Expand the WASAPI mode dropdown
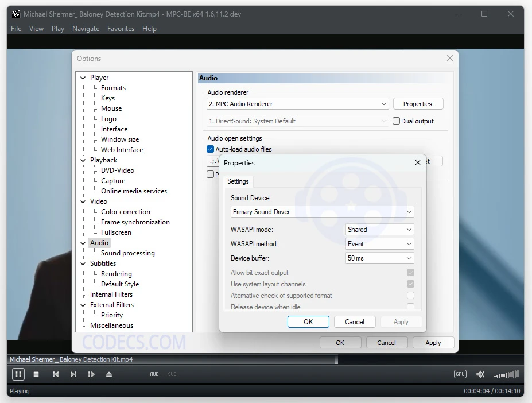Viewport: 532px width, 403px height. pyautogui.click(x=379, y=230)
